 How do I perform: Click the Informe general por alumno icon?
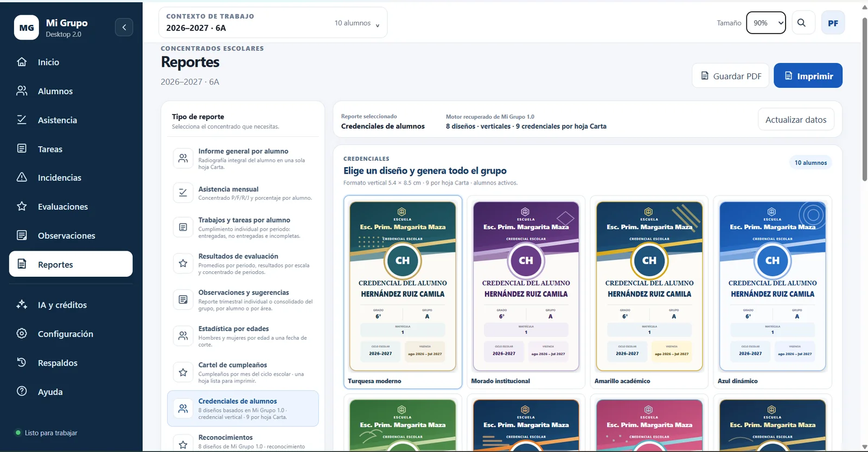183,158
